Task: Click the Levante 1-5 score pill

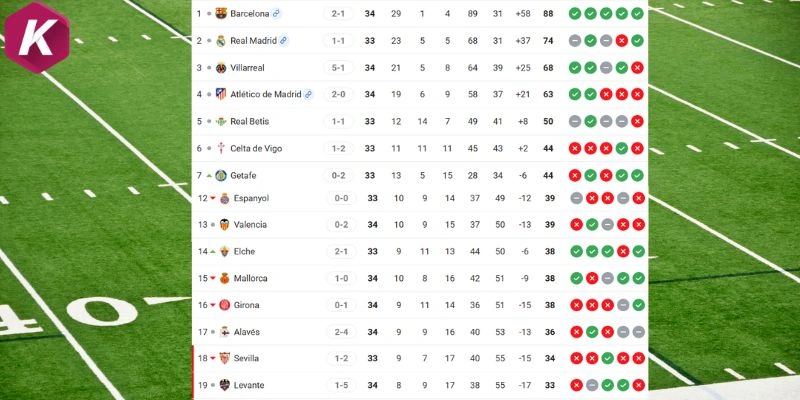Action: tap(341, 385)
